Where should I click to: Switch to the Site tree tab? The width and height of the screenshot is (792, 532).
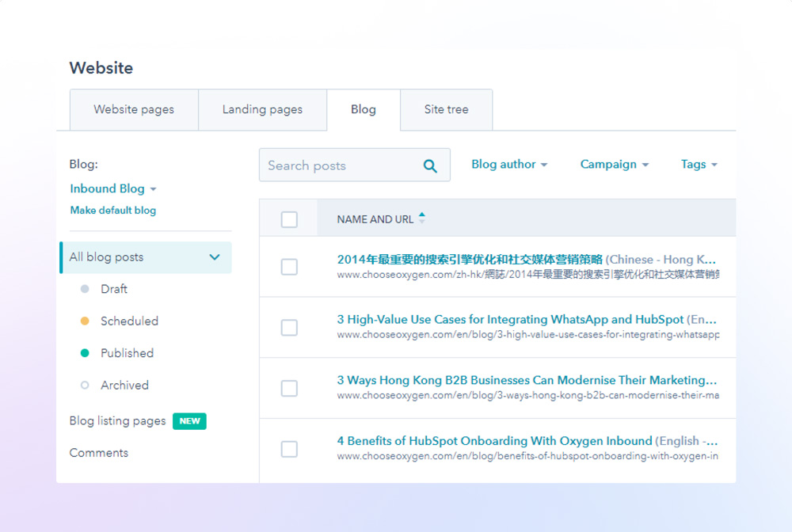tap(446, 109)
